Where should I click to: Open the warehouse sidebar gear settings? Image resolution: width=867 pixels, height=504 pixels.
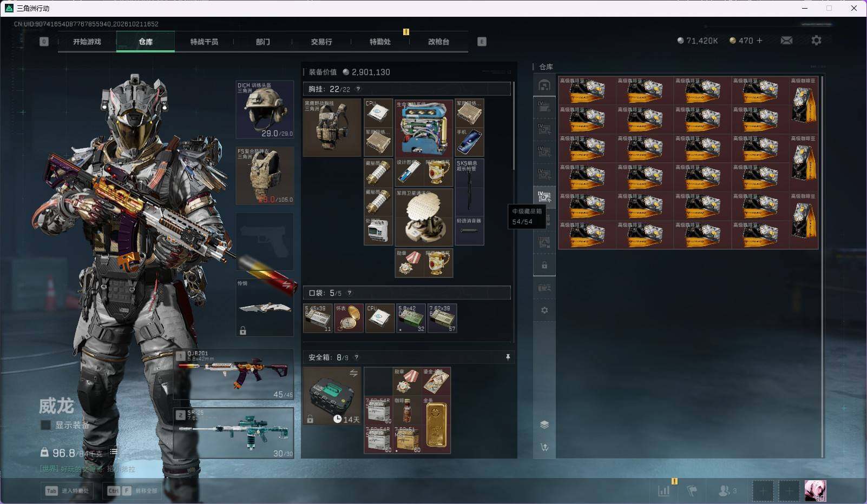click(544, 310)
